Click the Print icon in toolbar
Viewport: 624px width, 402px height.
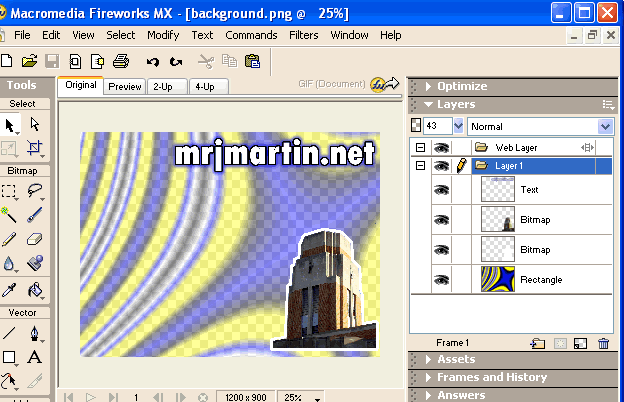click(120, 61)
